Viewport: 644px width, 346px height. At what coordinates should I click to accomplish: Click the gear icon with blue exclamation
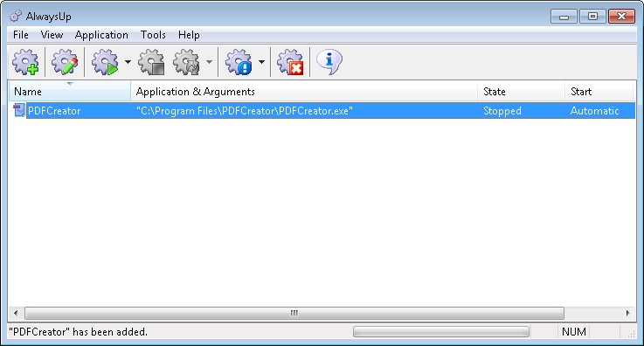pyautogui.click(x=239, y=62)
